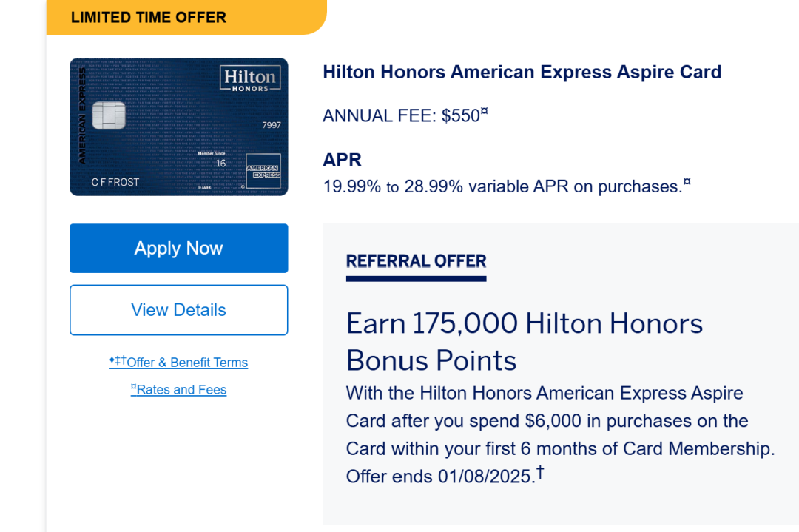This screenshot has width=799, height=532.
Task: Click the card chip graphic
Action: tap(109, 115)
